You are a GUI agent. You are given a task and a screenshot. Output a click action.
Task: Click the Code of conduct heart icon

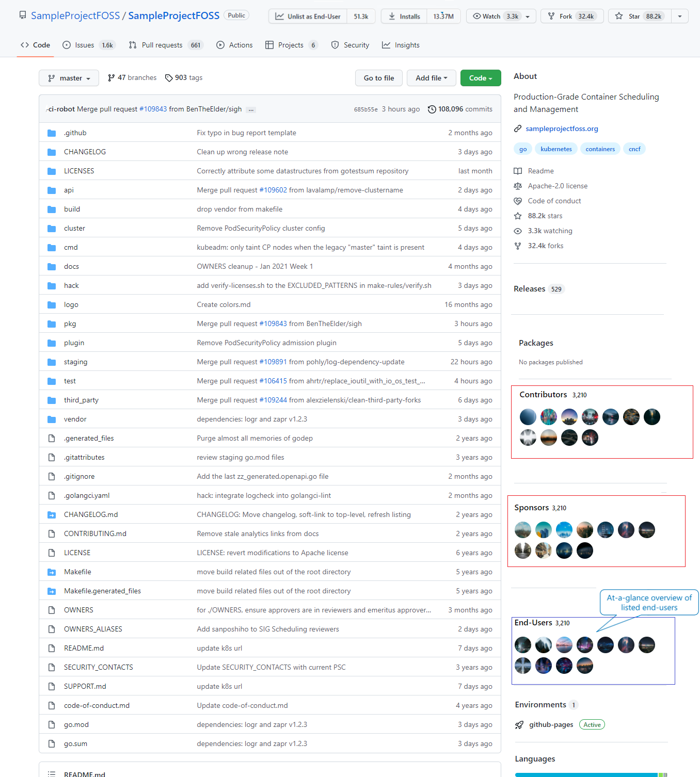pyautogui.click(x=518, y=201)
